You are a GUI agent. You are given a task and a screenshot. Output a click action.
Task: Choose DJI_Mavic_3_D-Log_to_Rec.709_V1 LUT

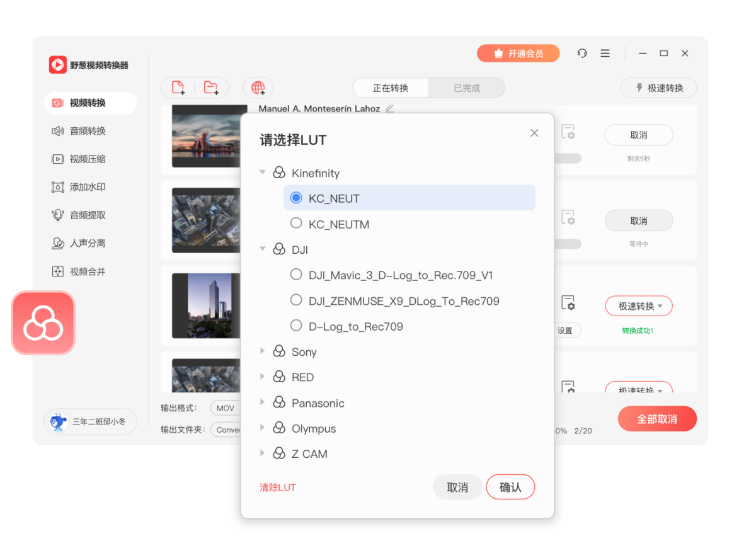click(296, 275)
